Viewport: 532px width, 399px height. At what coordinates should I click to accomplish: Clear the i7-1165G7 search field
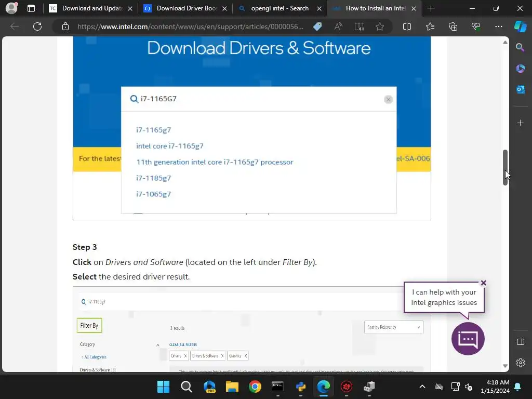tap(388, 99)
